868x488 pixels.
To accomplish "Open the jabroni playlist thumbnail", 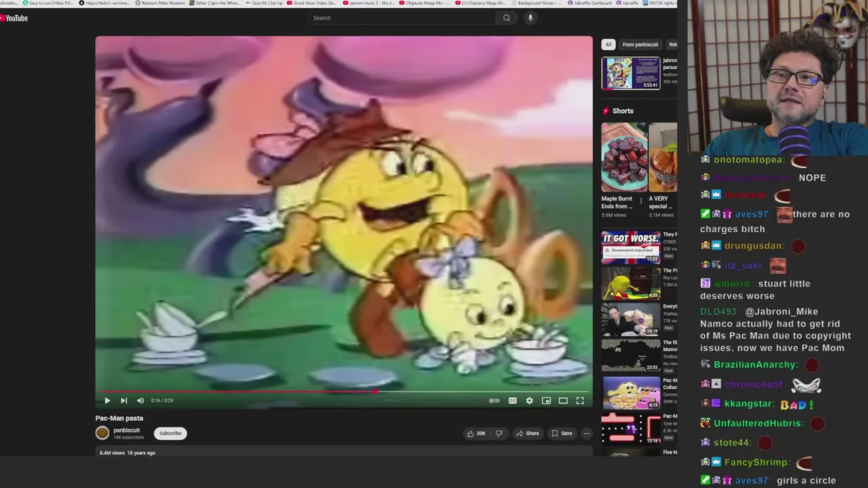I will click(631, 73).
